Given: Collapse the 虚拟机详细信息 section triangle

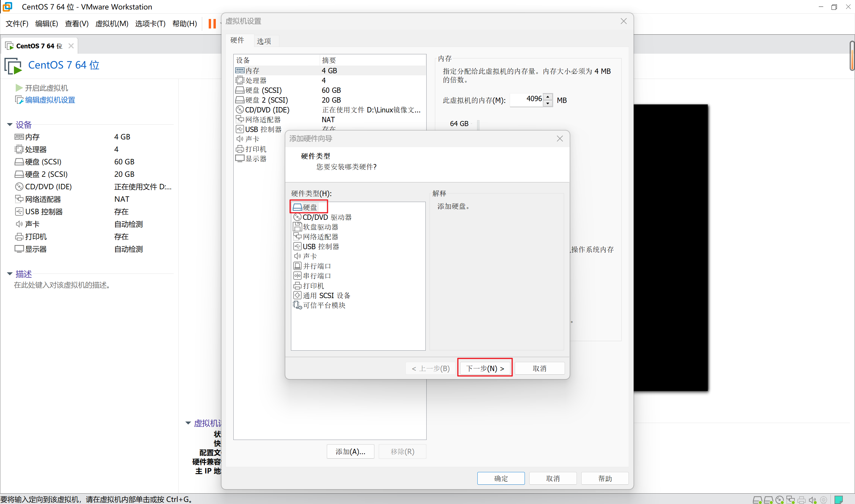Looking at the screenshot, I should pyautogui.click(x=188, y=423).
